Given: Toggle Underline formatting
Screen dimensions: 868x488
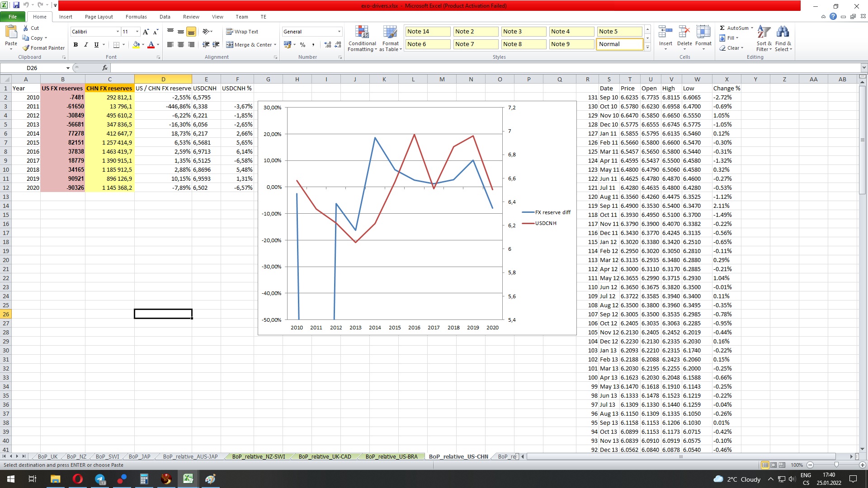Looking at the screenshot, I should (96, 45).
